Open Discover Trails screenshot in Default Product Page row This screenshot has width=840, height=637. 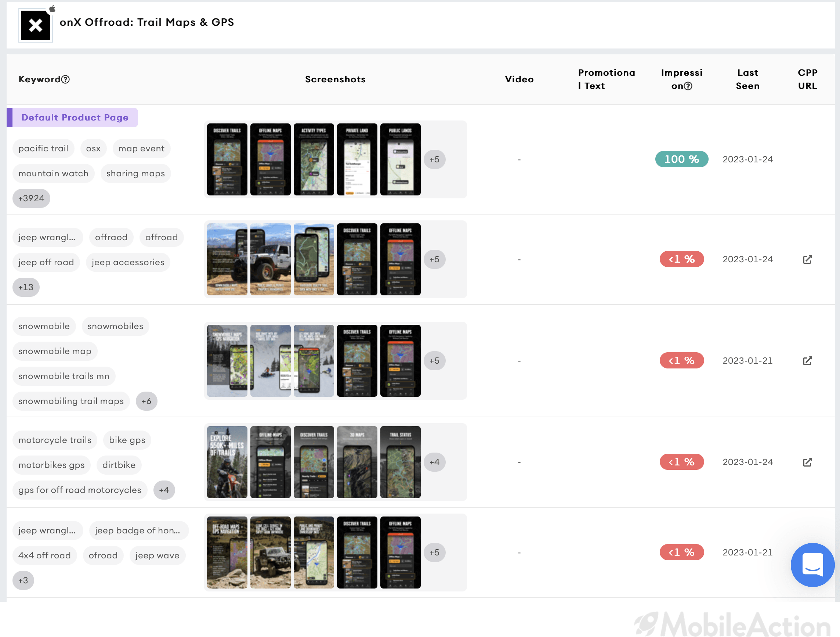[227, 159]
